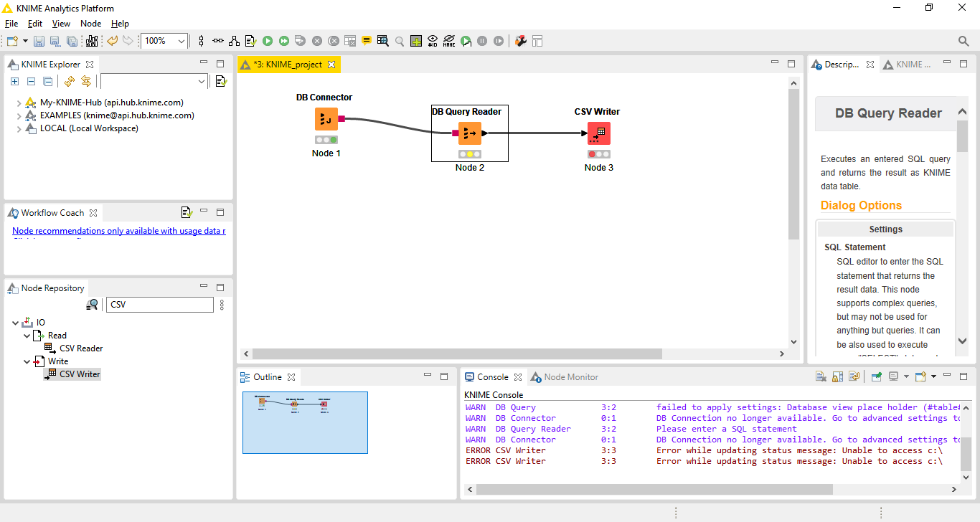
Task: Toggle Pin Console button
Action: click(876, 376)
